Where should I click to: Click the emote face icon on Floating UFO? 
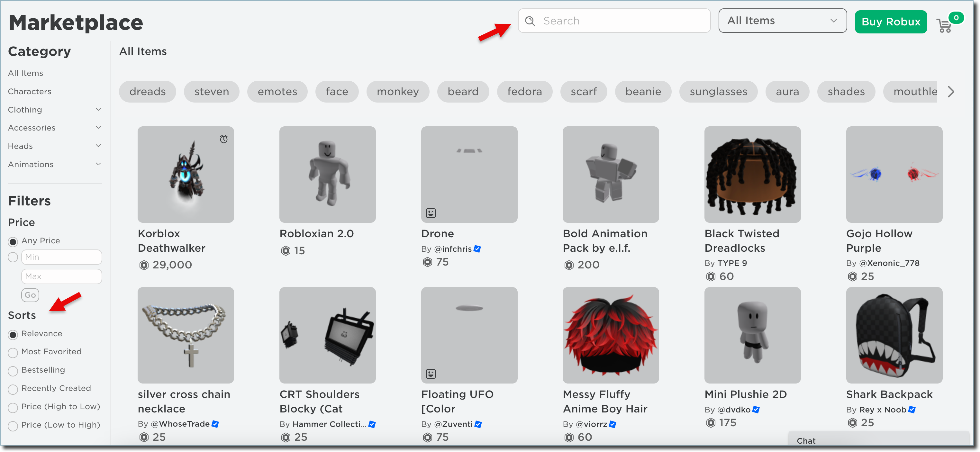pyautogui.click(x=431, y=374)
